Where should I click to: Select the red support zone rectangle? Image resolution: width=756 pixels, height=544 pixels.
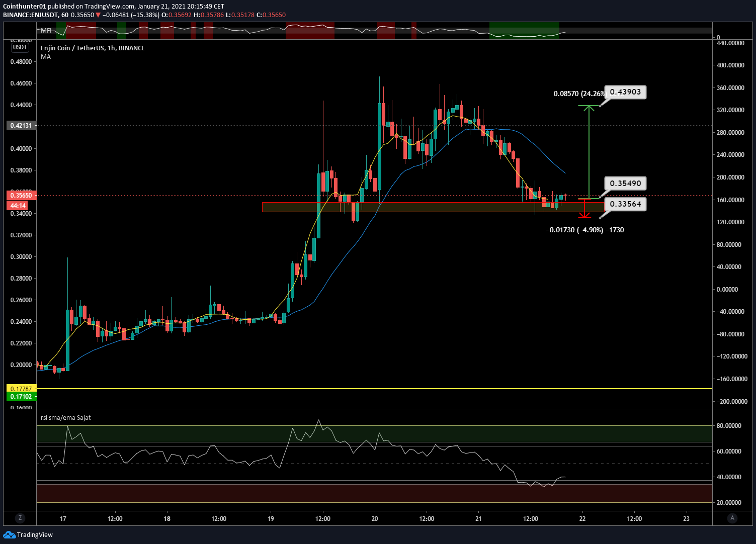[x=433, y=207]
